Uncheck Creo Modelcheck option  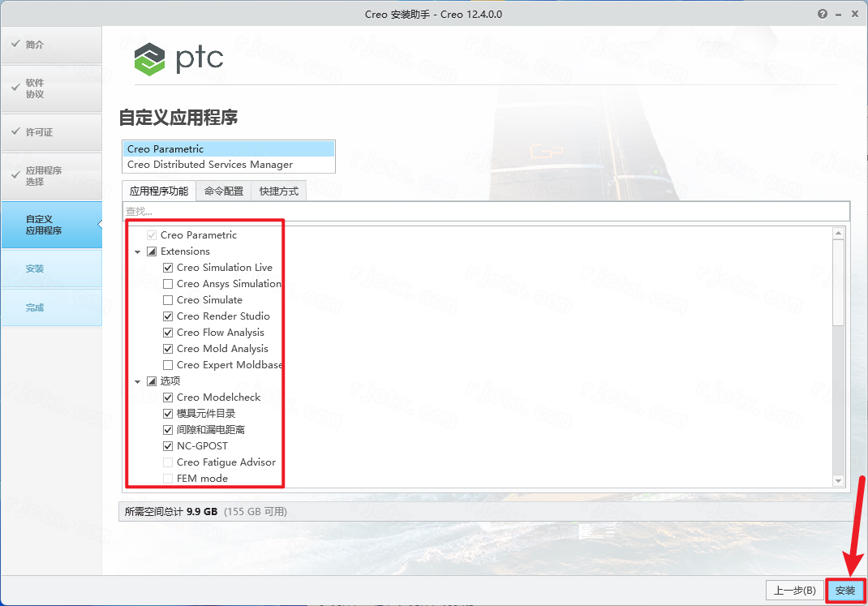tap(168, 398)
